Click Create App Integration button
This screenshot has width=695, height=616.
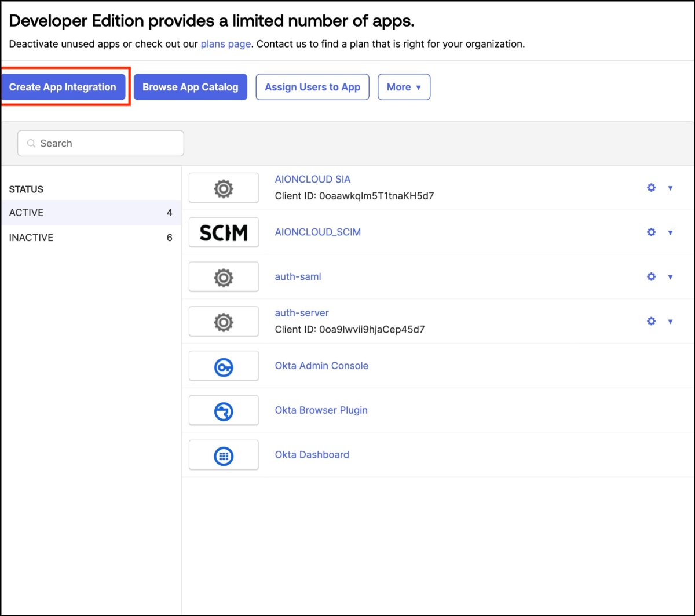[x=63, y=87]
